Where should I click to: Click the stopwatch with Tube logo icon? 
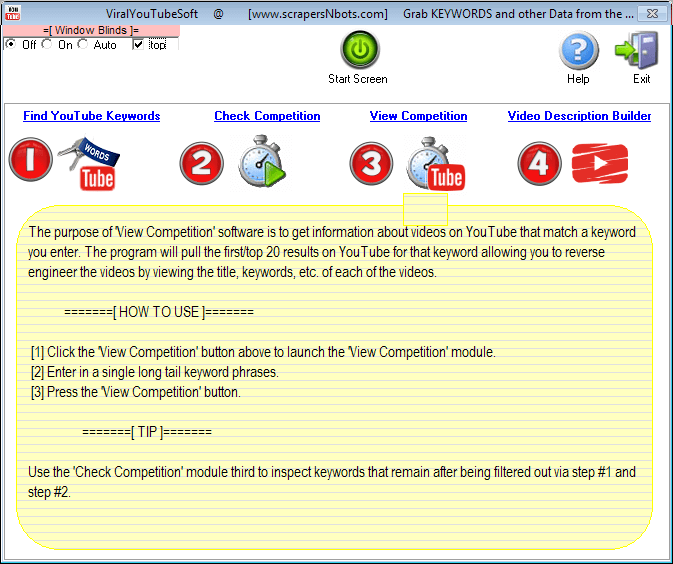click(435, 164)
